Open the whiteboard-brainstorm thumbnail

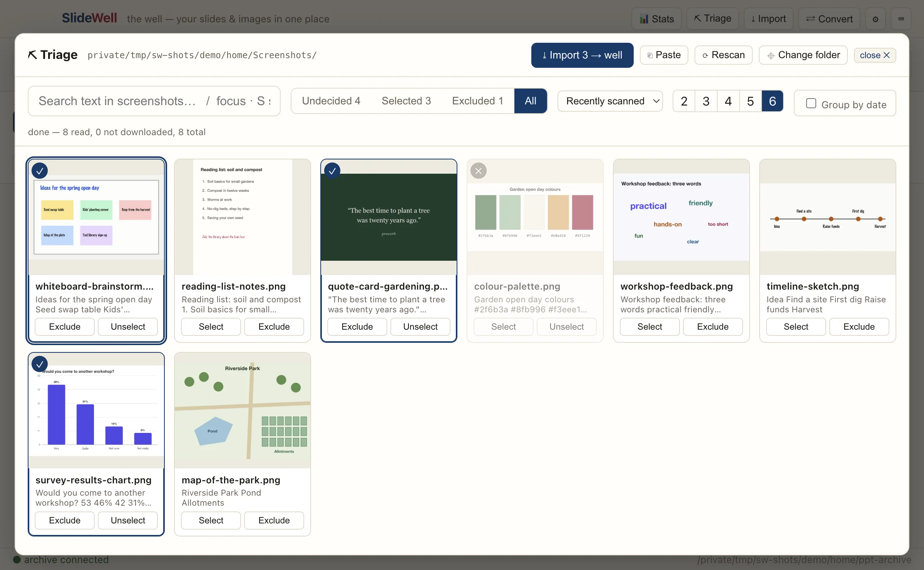pyautogui.click(x=96, y=217)
